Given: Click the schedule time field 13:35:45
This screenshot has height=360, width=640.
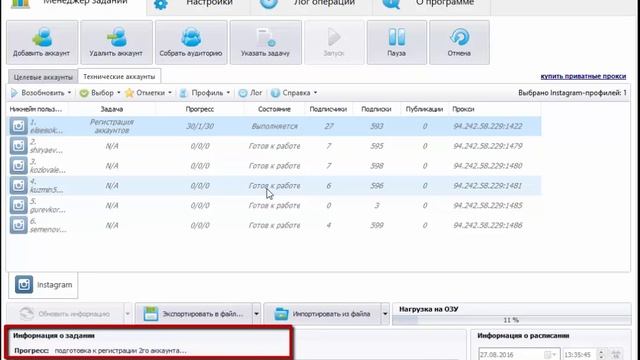Looking at the screenshot, I should pos(584,355).
